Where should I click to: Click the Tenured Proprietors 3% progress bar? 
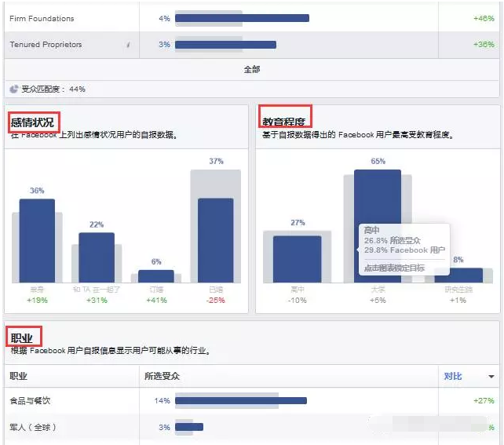pos(225,44)
